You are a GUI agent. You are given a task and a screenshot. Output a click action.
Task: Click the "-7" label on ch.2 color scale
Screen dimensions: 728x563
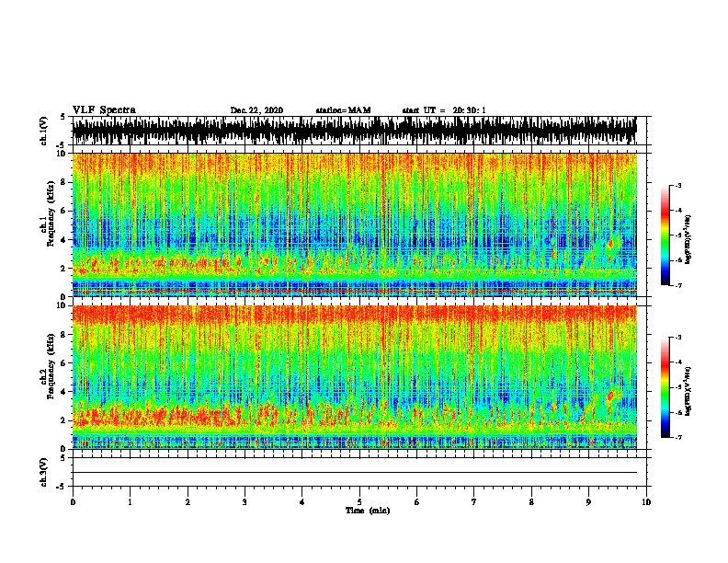(677, 438)
